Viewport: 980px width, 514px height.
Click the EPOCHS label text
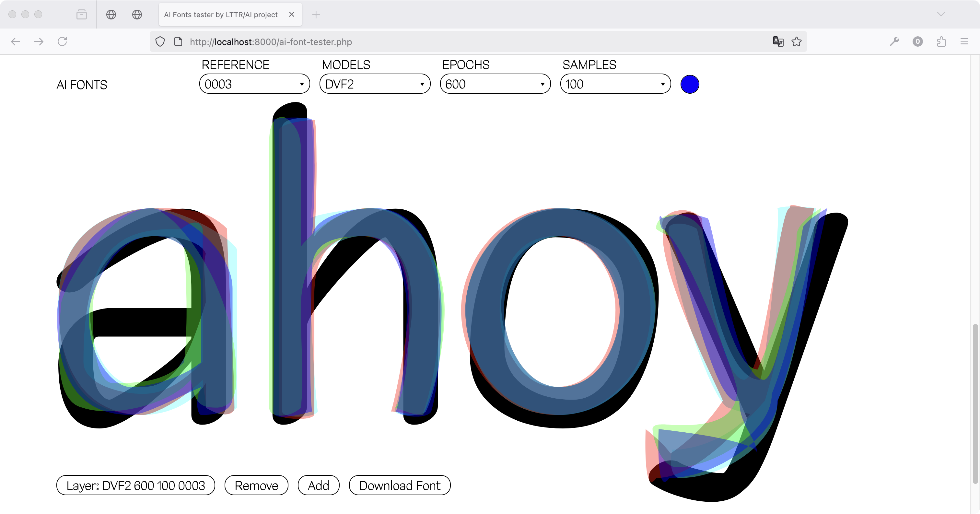tap(466, 65)
